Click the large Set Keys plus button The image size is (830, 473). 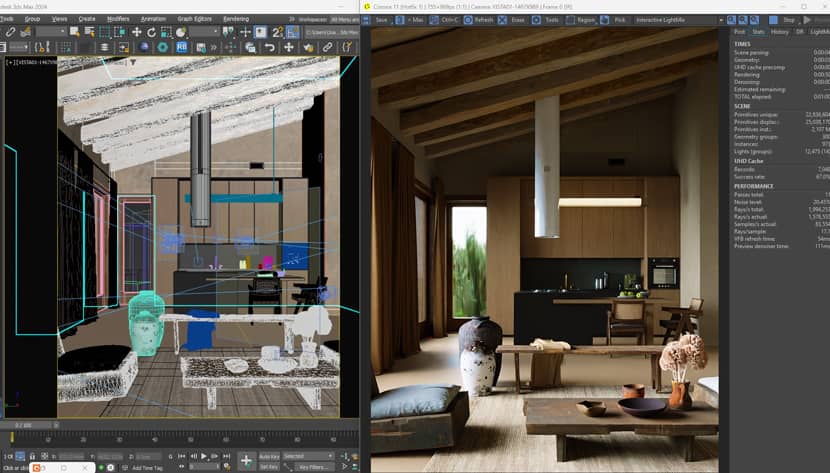(x=246, y=461)
